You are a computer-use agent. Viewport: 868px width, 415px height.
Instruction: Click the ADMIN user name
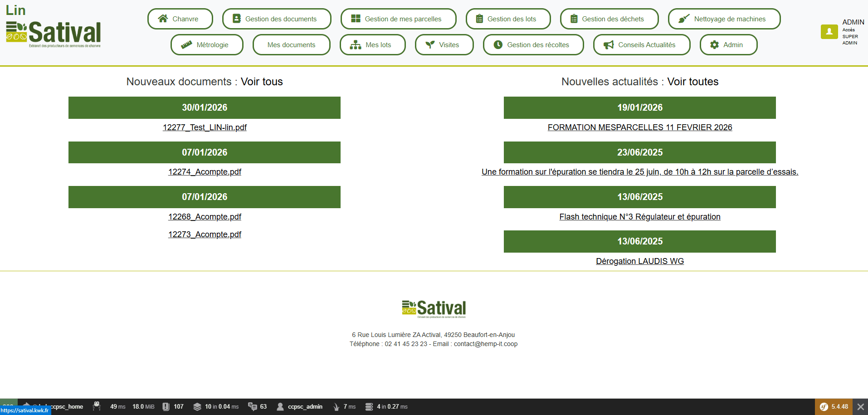tap(853, 22)
